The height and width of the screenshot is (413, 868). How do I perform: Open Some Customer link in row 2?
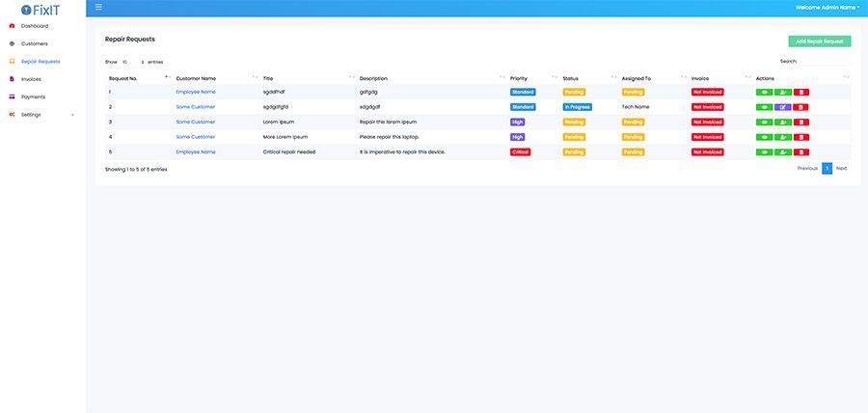click(196, 107)
